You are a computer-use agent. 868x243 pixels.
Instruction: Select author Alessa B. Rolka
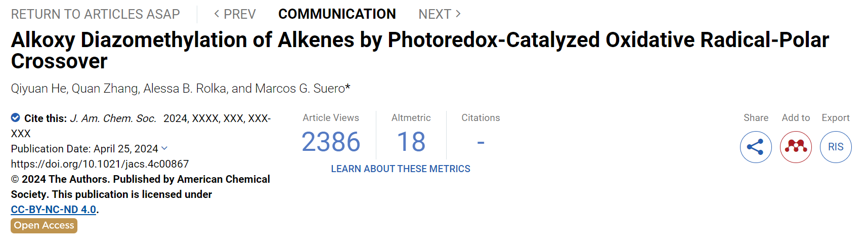(x=185, y=89)
